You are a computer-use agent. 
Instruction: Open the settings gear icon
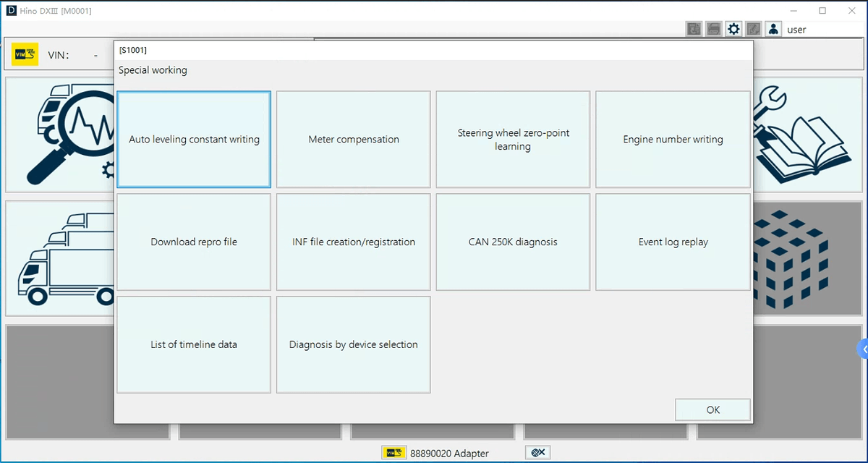click(733, 29)
